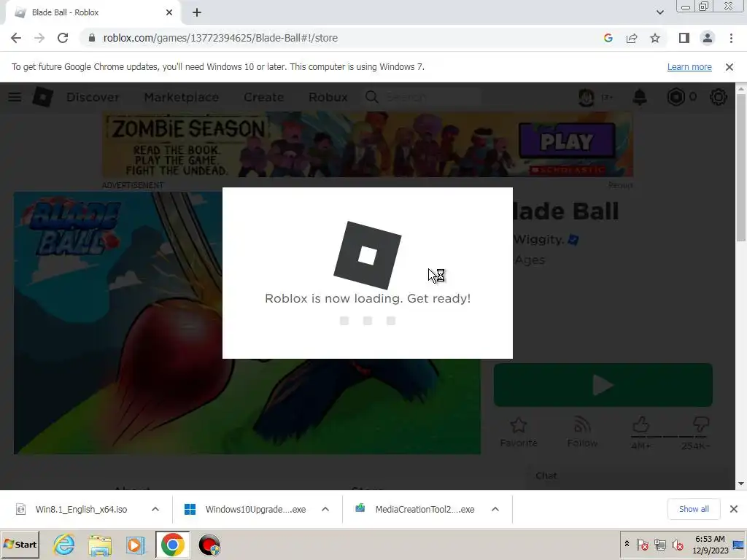Open the Learn more link
The height and width of the screenshot is (560, 747).
pyautogui.click(x=689, y=67)
